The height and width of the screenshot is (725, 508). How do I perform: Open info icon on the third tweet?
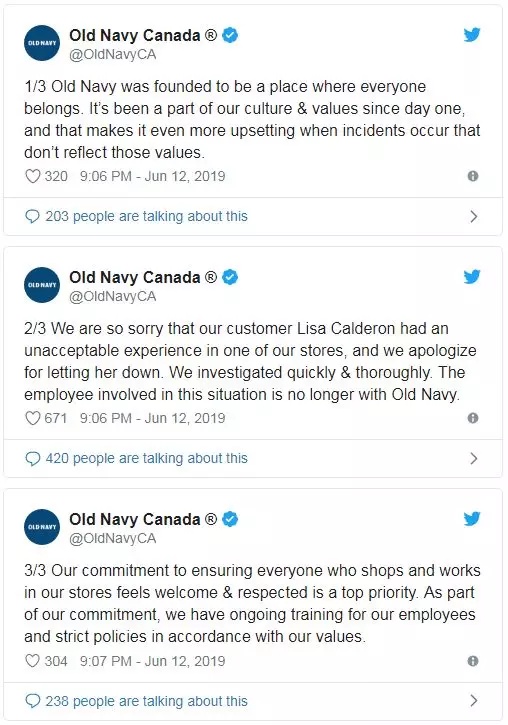[x=473, y=661]
